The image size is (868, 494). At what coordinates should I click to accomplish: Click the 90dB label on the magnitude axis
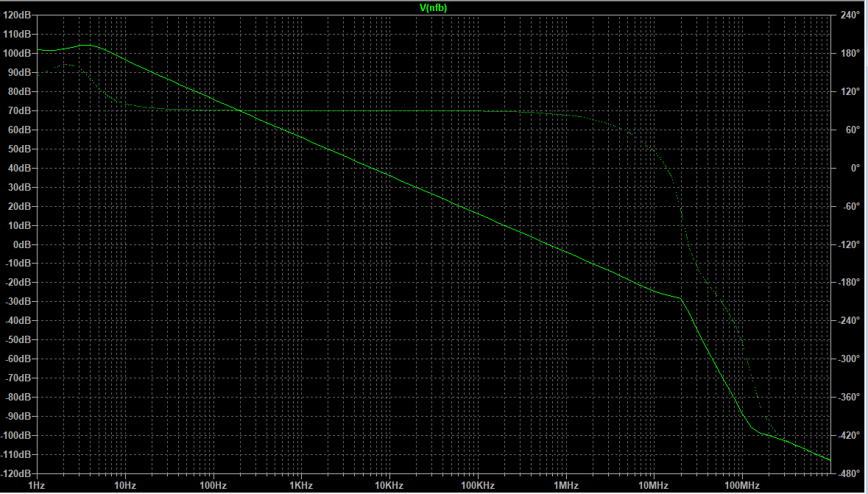click(x=19, y=73)
